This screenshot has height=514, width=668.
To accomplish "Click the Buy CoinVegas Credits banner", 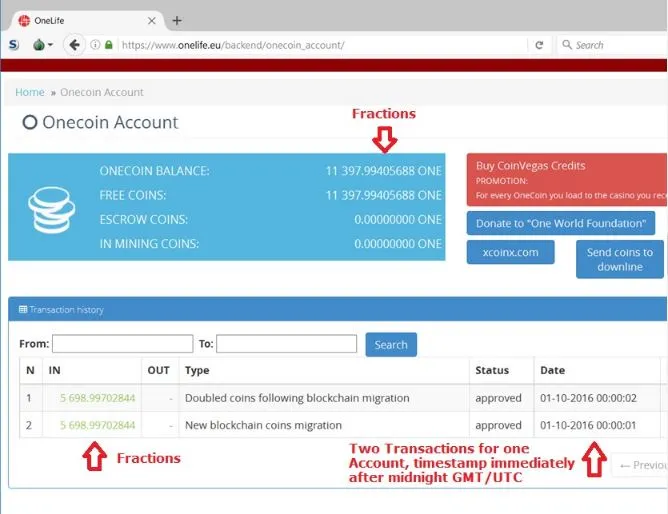I will (x=567, y=180).
